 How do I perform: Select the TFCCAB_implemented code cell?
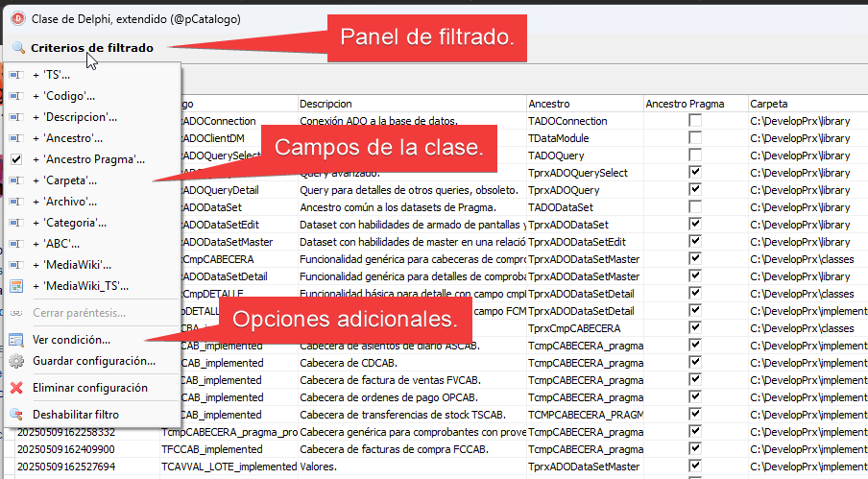[229, 449]
